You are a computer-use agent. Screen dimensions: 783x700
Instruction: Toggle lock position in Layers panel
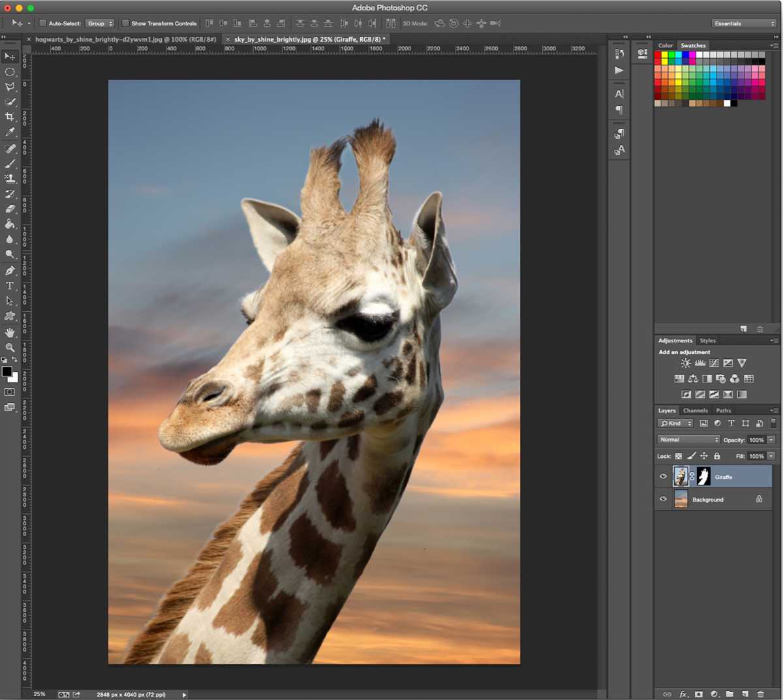(x=704, y=456)
